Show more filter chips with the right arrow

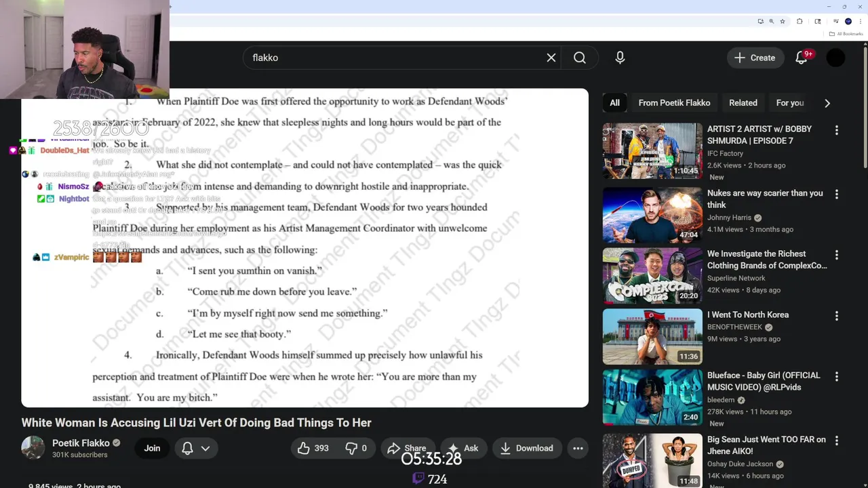tap(827, 103)
